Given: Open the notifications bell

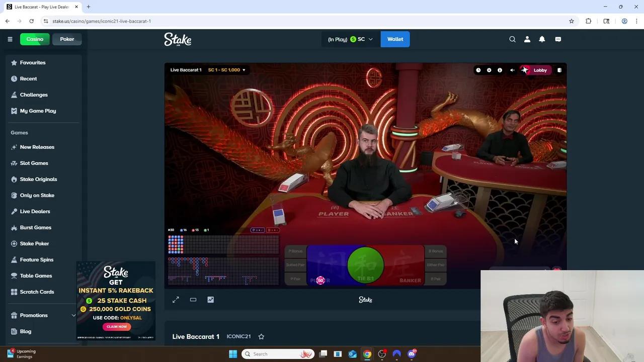Looking at the screenshot, I should [542, 39].
